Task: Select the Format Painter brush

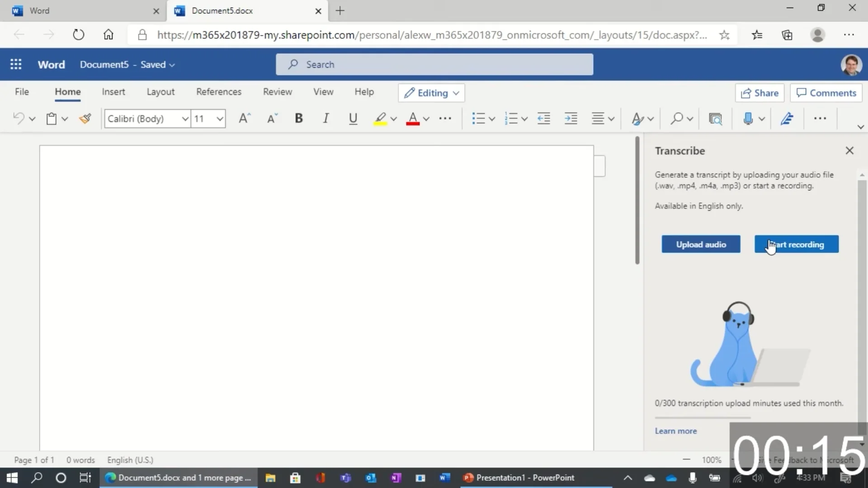Action: click(85, 118)
